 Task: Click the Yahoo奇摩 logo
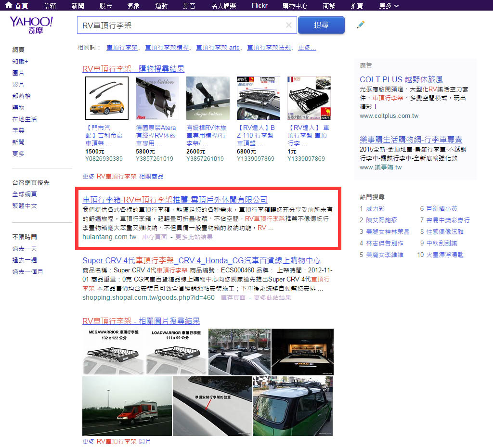coord(31,25)
